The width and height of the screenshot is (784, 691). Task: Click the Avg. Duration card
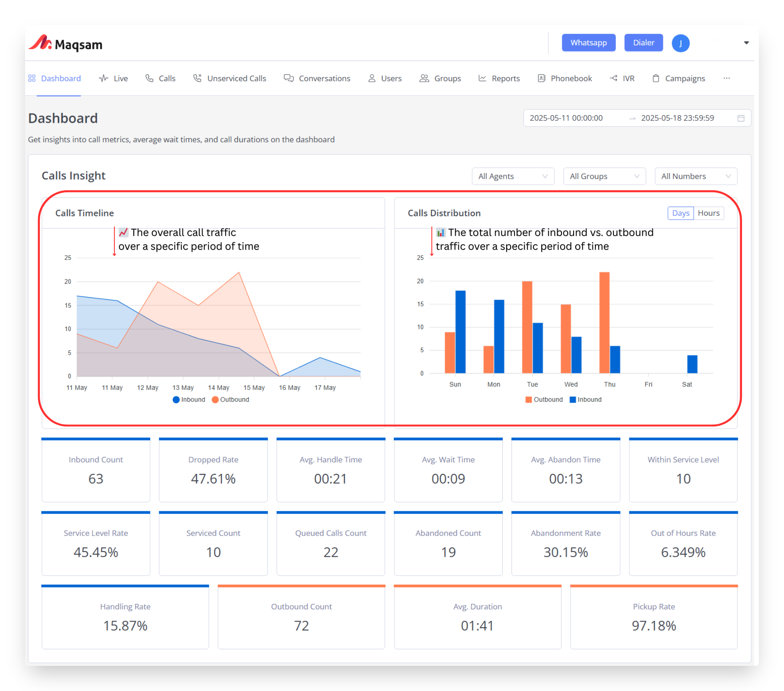click(478, 617)
